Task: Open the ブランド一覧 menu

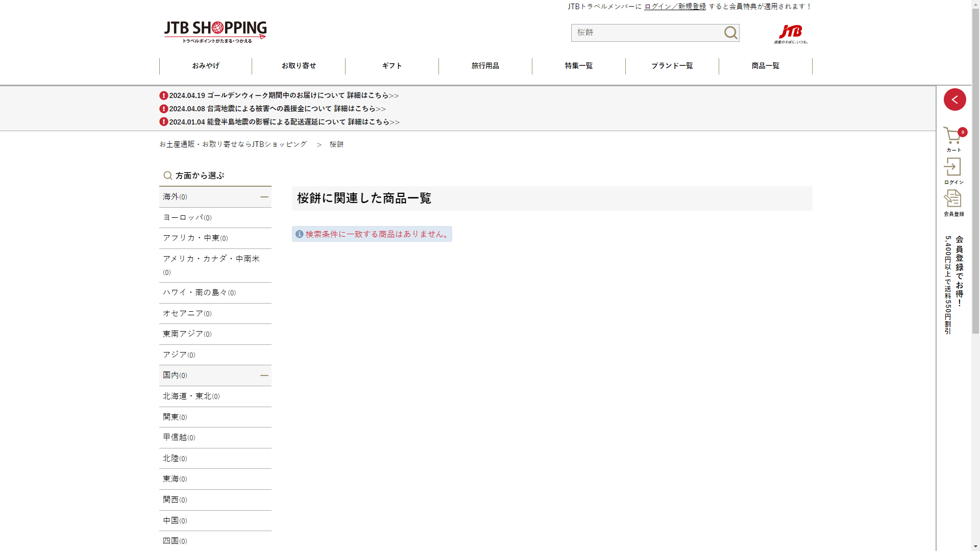Action: [x=672, y=66]
